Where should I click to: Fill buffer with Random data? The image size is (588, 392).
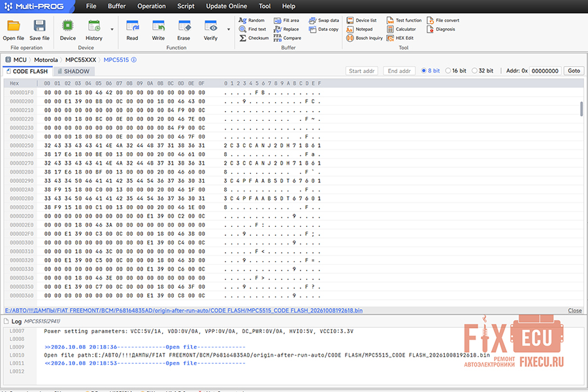tap(252, 20)
